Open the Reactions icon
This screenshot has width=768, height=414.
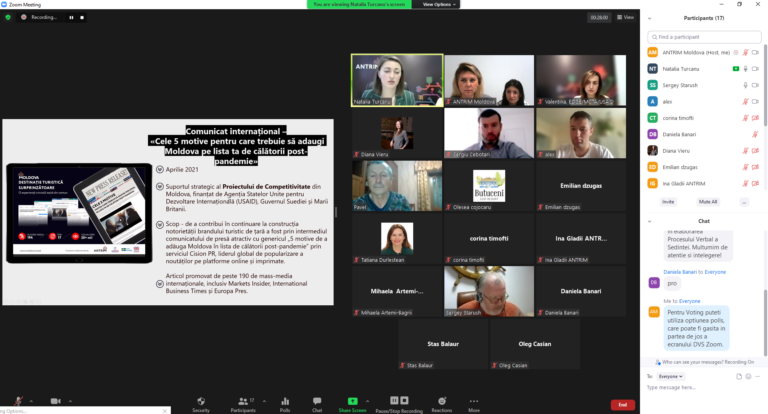point(441,402)
